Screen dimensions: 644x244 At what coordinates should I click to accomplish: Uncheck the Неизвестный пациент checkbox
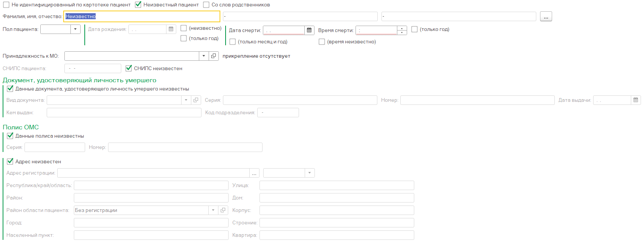pos(138,5)
